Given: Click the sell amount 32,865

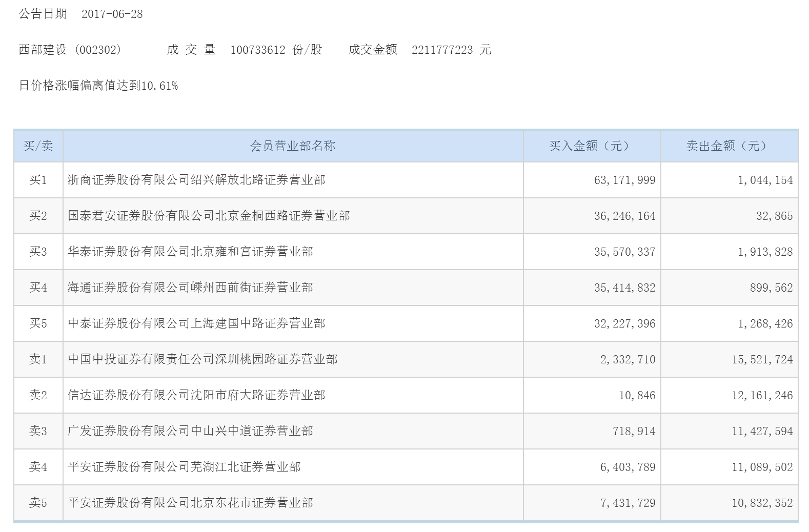Looking at the screenshot, I should pos(774,216).
